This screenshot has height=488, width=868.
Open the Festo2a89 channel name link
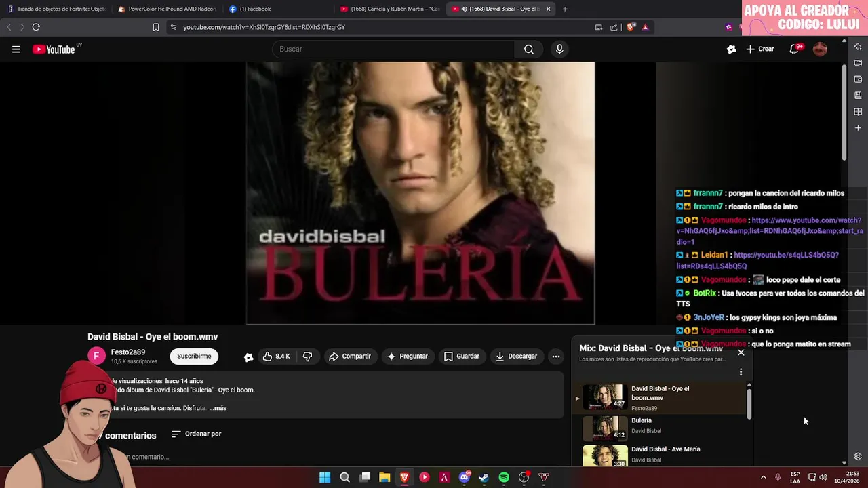point(128,352)
